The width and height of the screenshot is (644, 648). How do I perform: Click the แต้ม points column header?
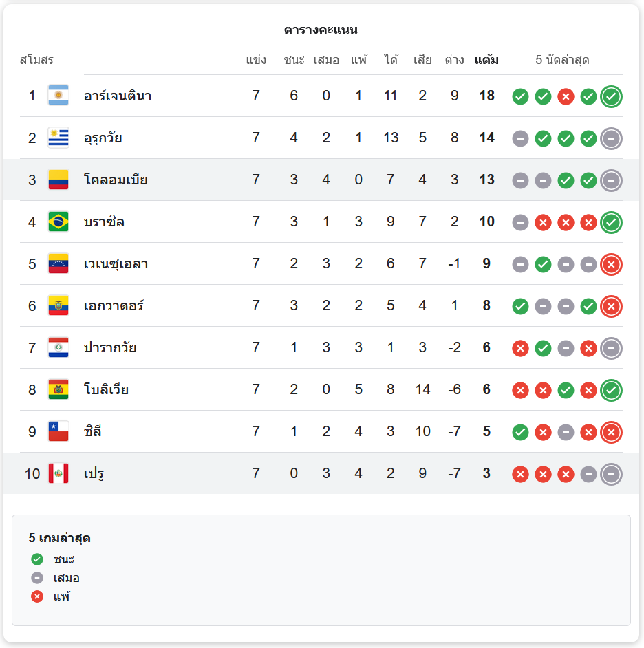click(x=486, y=60)
